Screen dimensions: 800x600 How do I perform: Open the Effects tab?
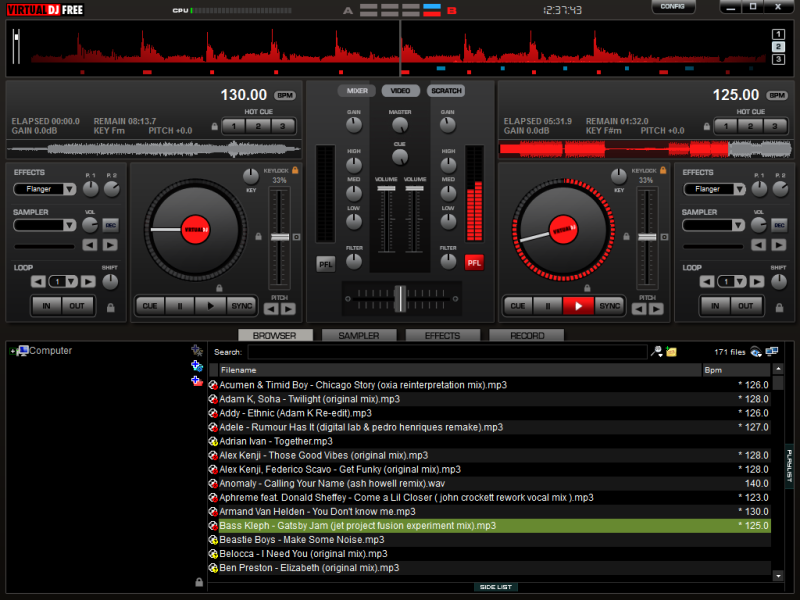442,335
